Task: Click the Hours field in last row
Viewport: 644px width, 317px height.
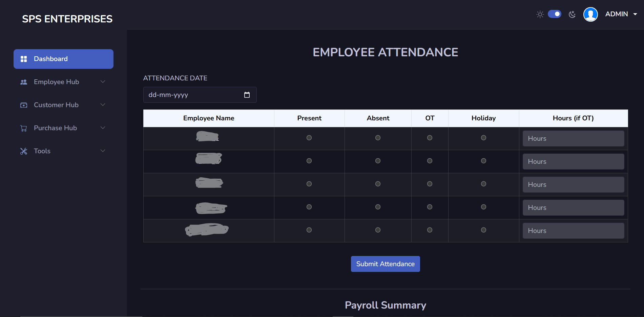Action: pyautogui.click(x=573, y=231)
